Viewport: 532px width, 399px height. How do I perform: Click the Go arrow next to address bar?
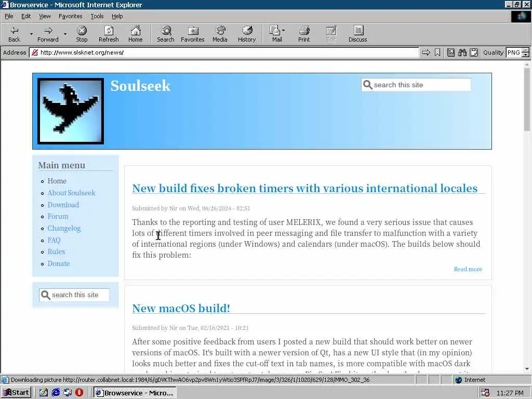426,52
